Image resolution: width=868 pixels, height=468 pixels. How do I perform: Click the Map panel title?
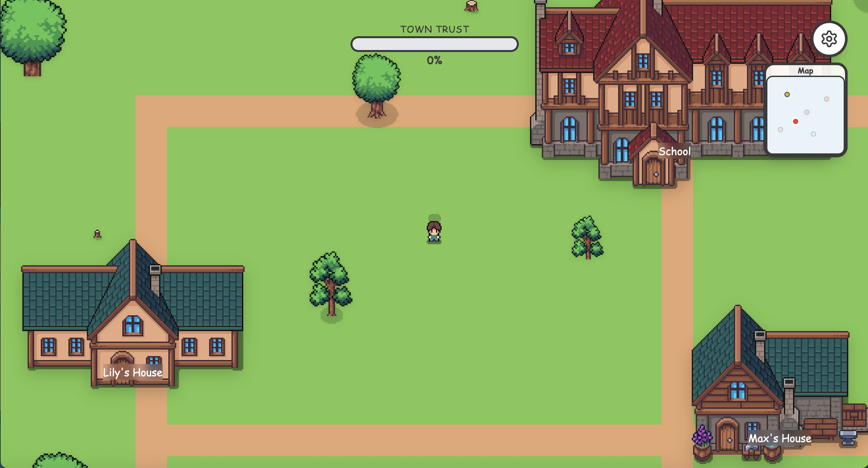click(x=805, y=71)
